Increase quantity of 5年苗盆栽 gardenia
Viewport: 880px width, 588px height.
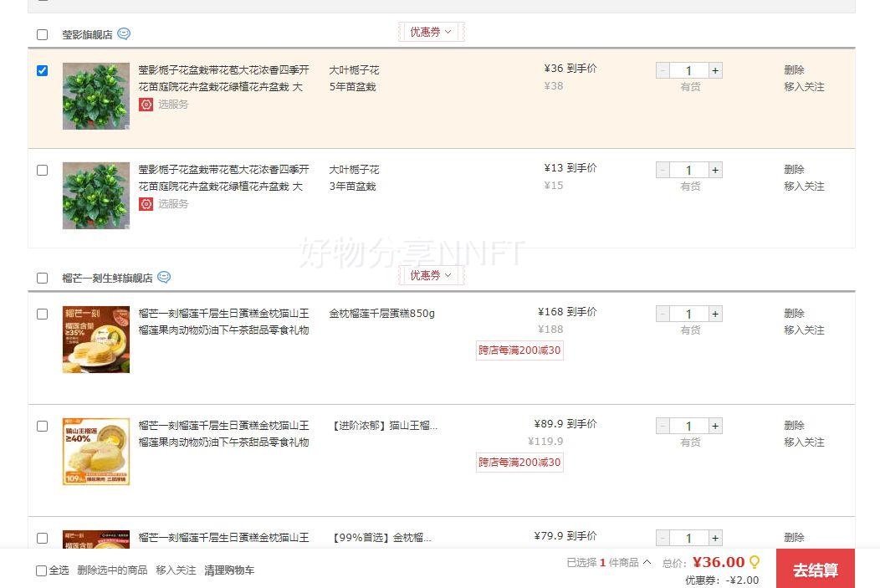tap(715, 71)
